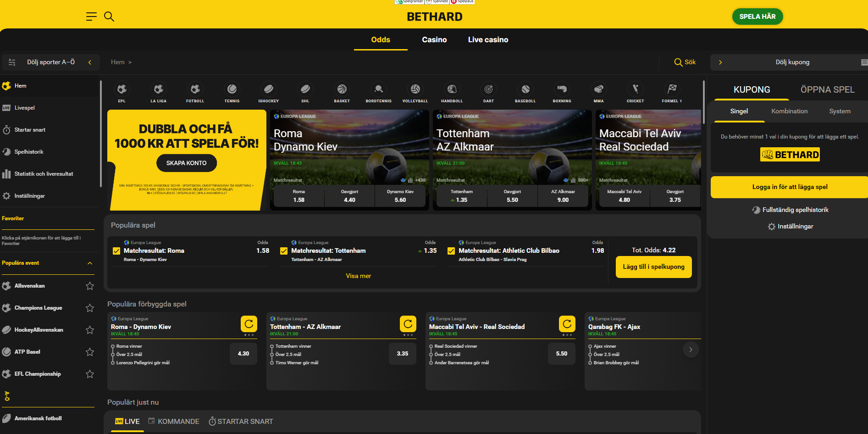The image size is (868, 434).
Task: Refresh the Roma - Dynamo Kiev prebuilt bet
Action: tap(249, 324)
